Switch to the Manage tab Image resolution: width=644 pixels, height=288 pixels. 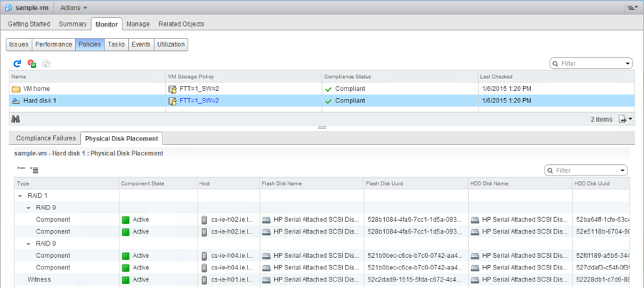point(138,24)
